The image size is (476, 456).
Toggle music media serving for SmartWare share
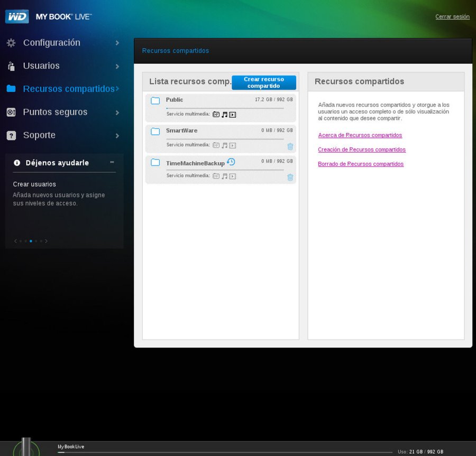[x=224, y=145]
